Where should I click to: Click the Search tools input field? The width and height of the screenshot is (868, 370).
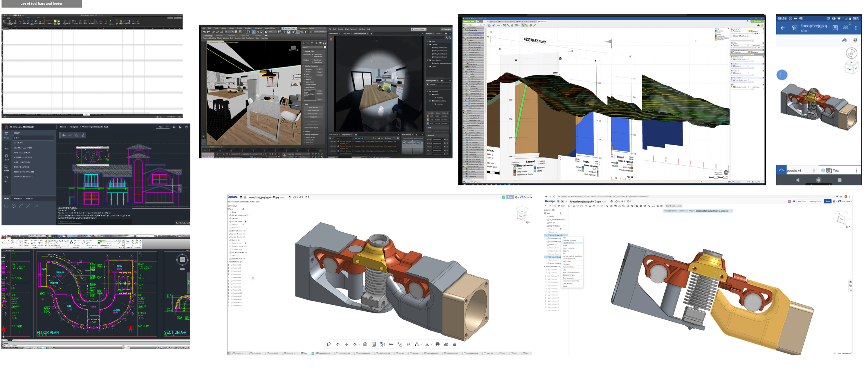pos(674,206)
